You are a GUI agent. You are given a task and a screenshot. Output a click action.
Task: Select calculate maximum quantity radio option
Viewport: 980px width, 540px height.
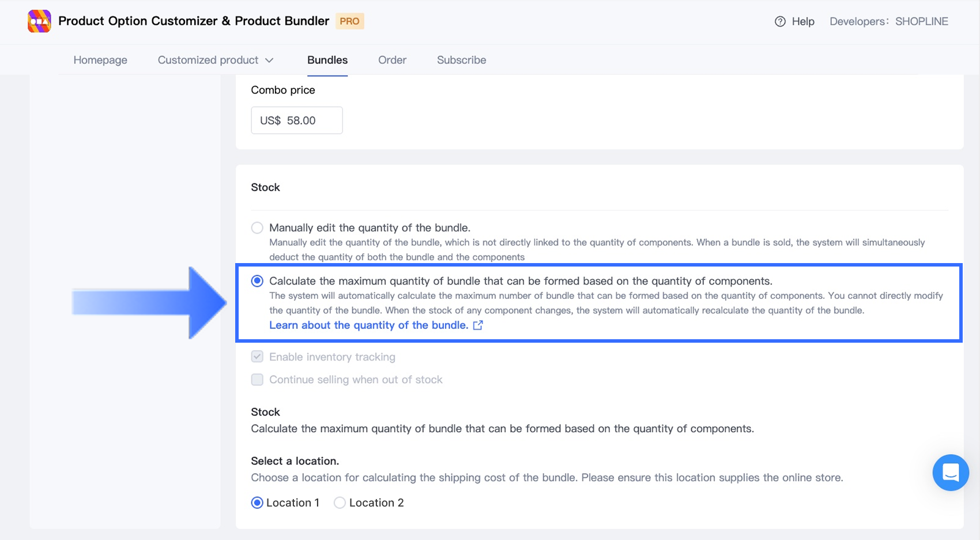257,281
